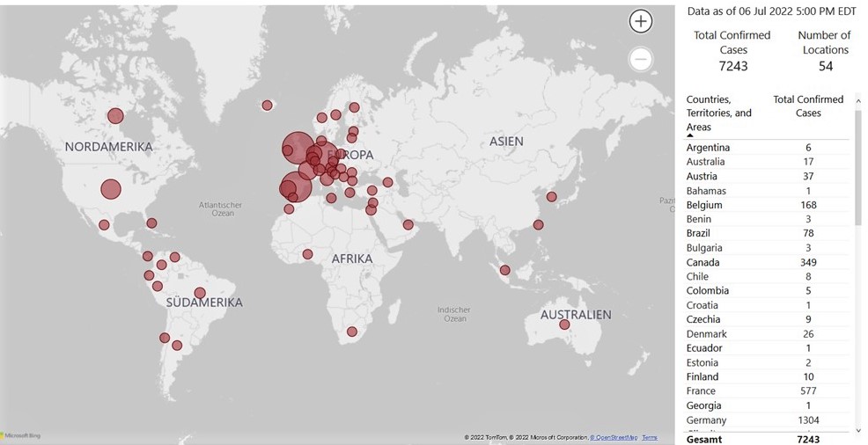Select the Chile bubble on the map
This screenshot has width=868, height=445.
click(165, 338)
